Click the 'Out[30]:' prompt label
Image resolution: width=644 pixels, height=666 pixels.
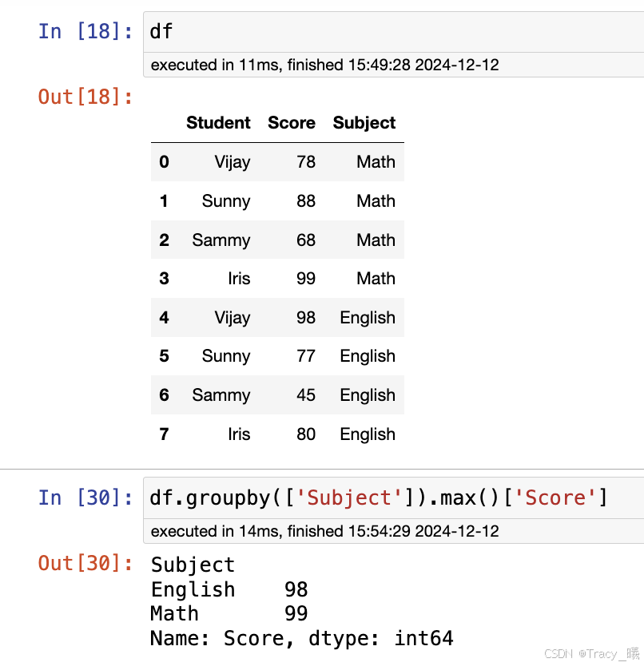pyautogui.click(x=85, y=563)
